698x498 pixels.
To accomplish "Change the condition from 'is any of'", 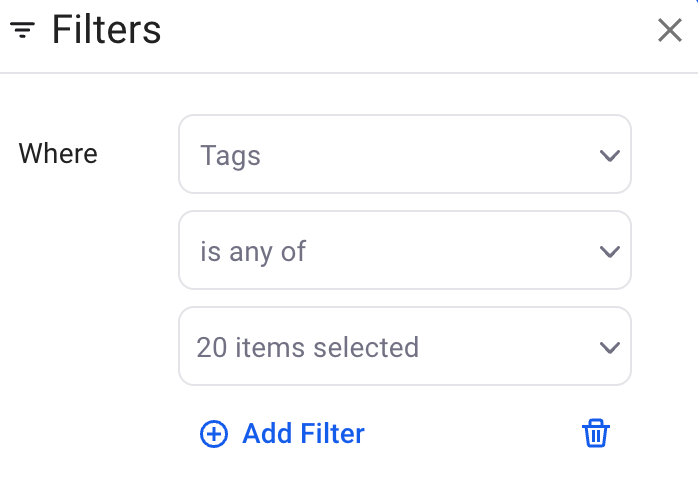I will (x=404, y=251).
